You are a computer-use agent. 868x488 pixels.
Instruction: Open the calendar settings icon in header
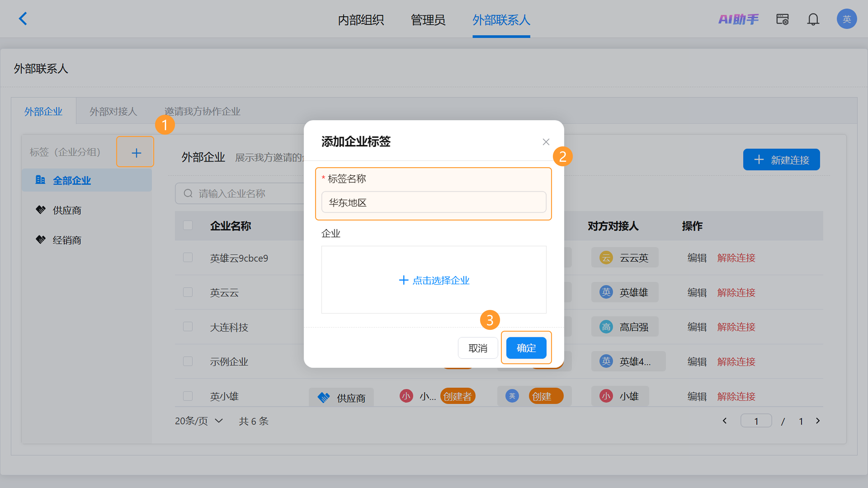click(x=782, y=19)
